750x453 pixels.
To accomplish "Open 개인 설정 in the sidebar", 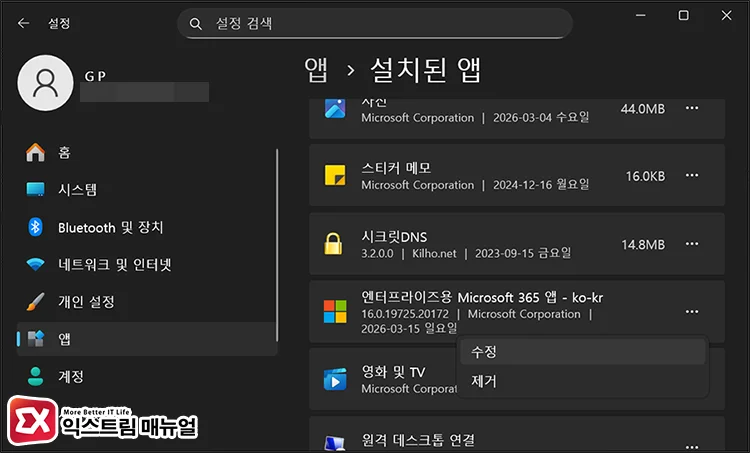I will 146,302.
